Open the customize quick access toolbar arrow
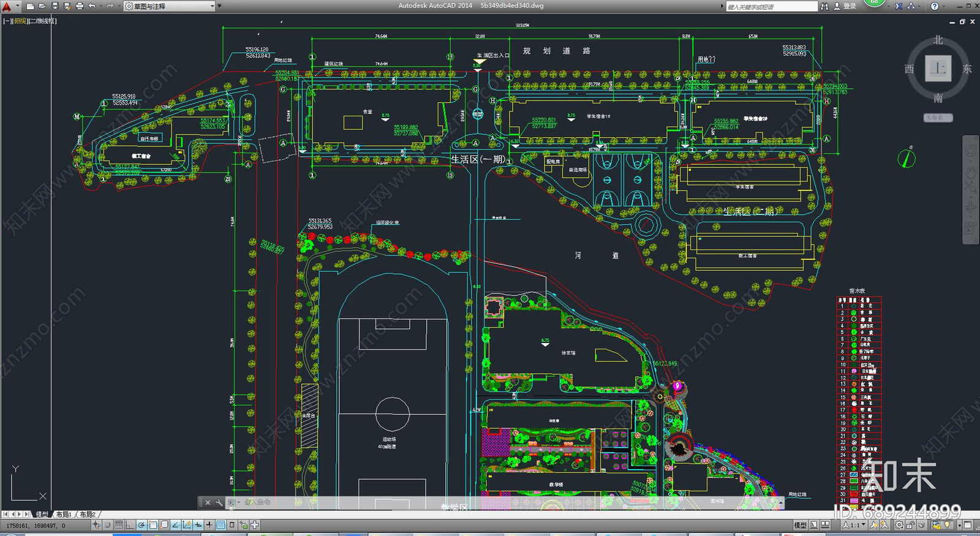Image resolution: width=980 pixels, height=536 pixels. [x=219, y=6]
